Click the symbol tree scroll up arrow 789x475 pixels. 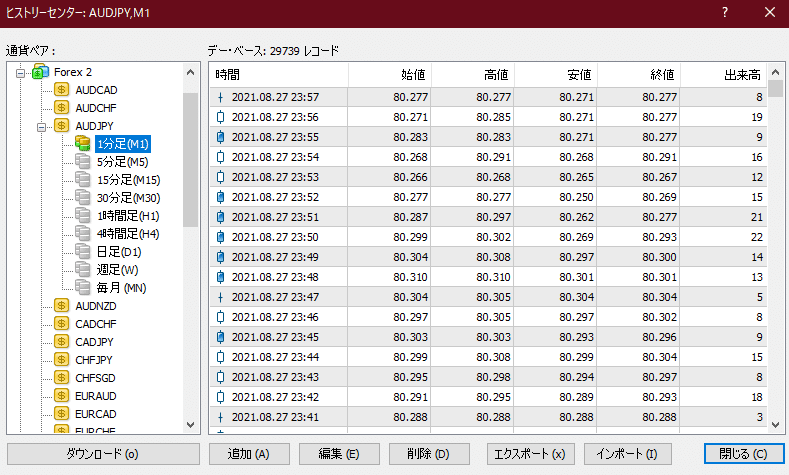pyautogui.click(x=190, y=72)
